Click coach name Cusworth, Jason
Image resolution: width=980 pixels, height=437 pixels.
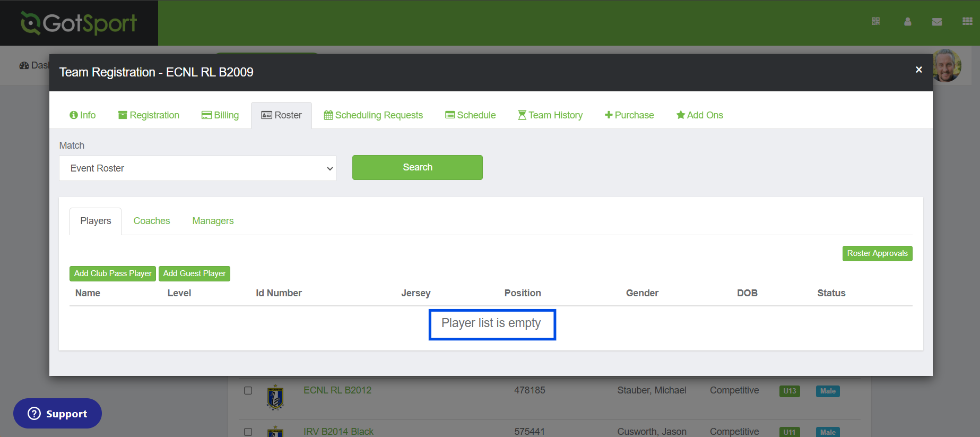coord(652,432)
